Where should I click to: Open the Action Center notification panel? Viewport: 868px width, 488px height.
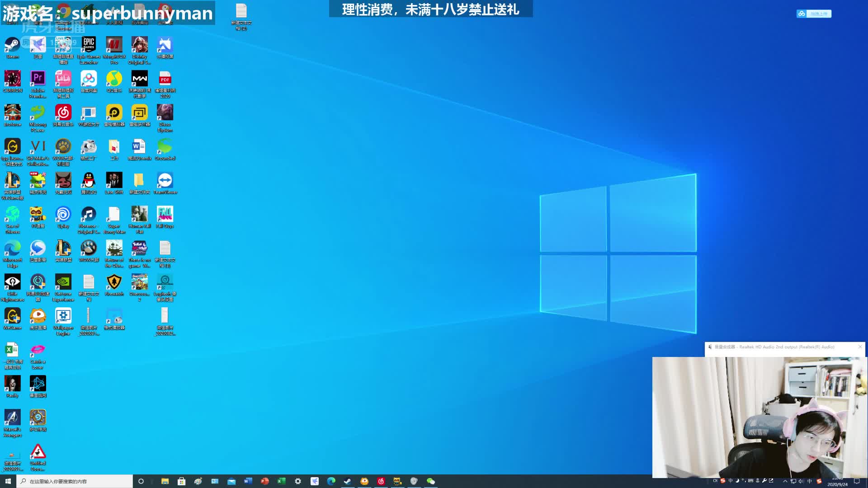click(857, 481)
